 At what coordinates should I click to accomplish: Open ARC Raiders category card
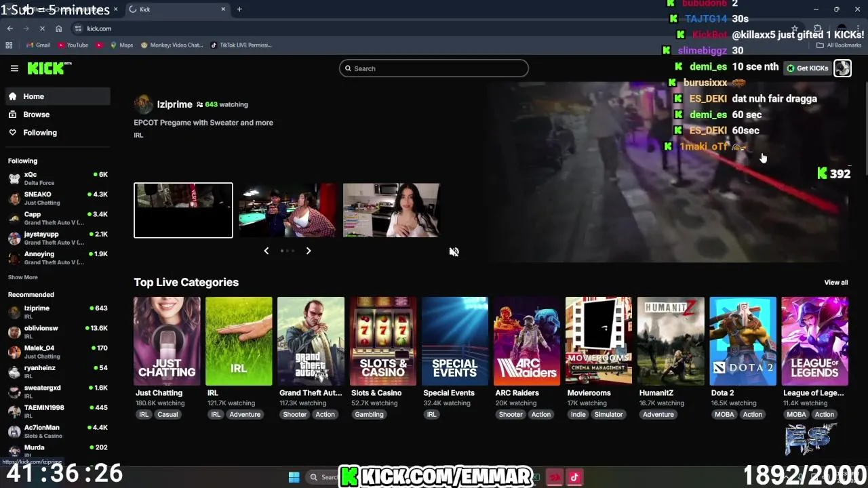tap(527, 342)
